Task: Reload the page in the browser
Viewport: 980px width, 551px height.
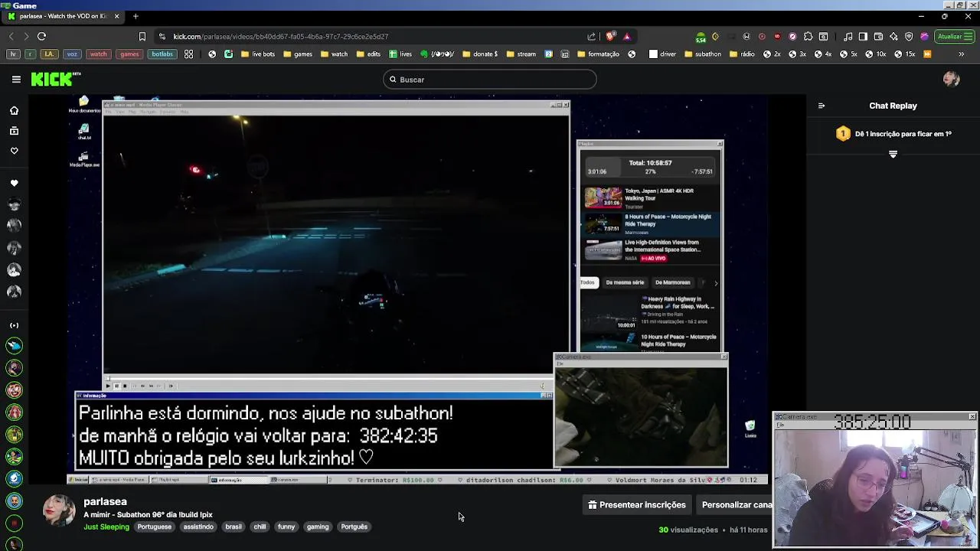Action: 41,36
